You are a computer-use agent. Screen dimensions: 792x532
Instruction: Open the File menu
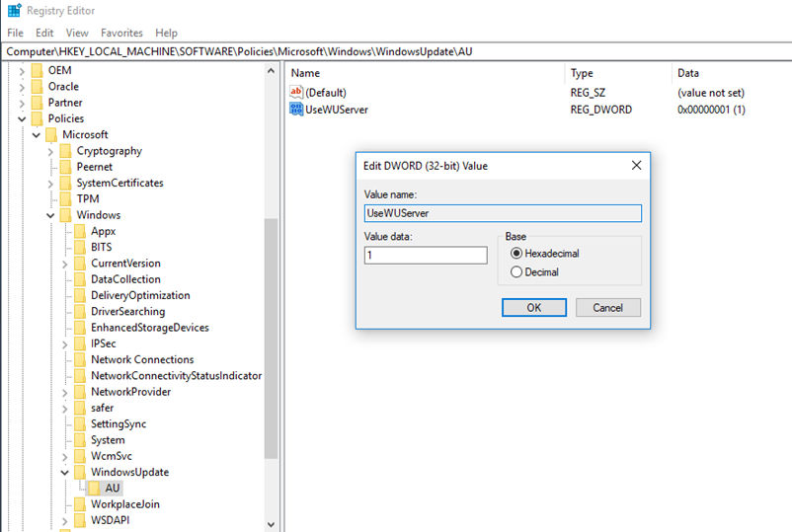pos(15,33)
